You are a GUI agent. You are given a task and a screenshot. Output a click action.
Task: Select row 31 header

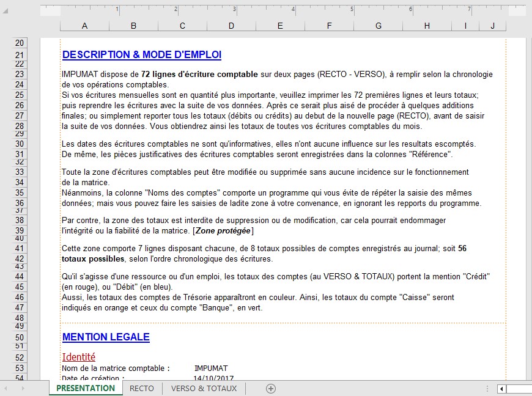coord(20,154)
